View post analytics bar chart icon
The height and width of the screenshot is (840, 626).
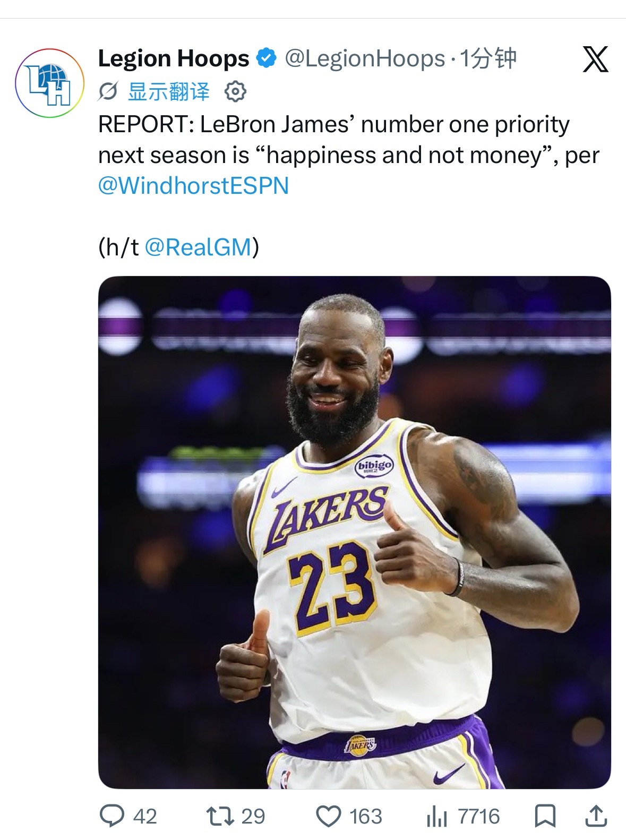[x=436, y=817]
